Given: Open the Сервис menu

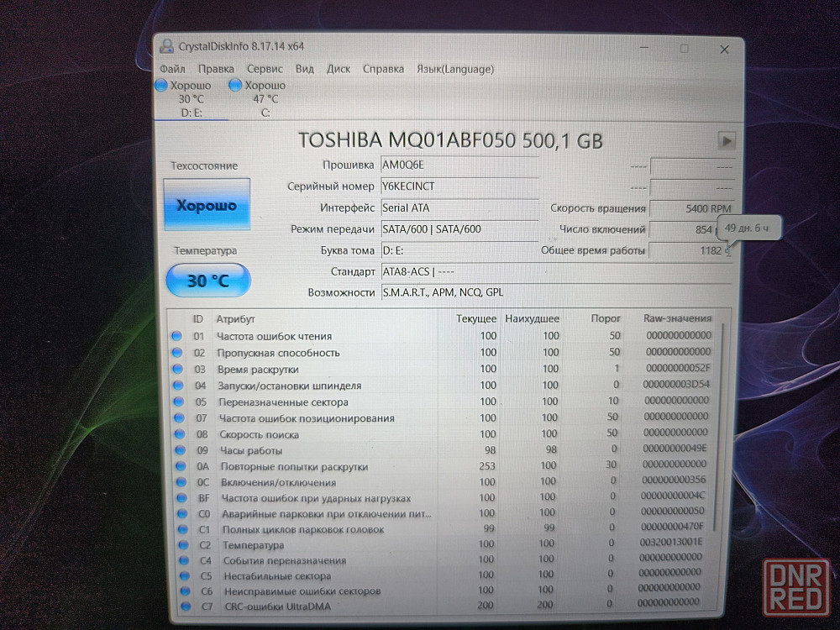Looking at the screenshot, I should pos(265,69).
